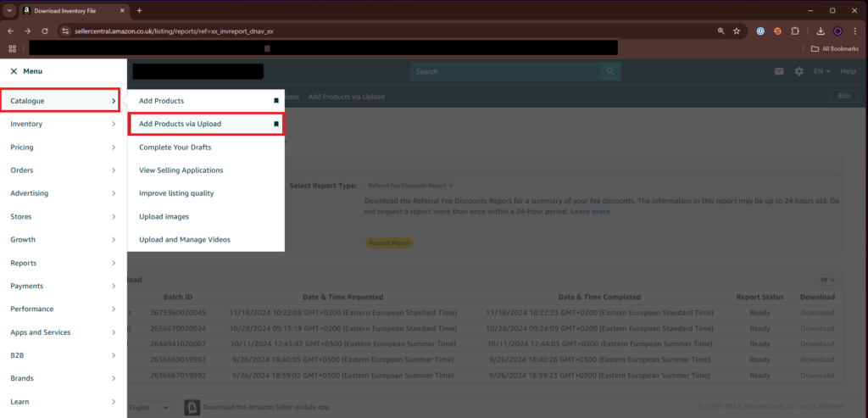This screenshot has height=418, width=868.
Task: Bookmark the Add Products menu entry
Action: 276,101
